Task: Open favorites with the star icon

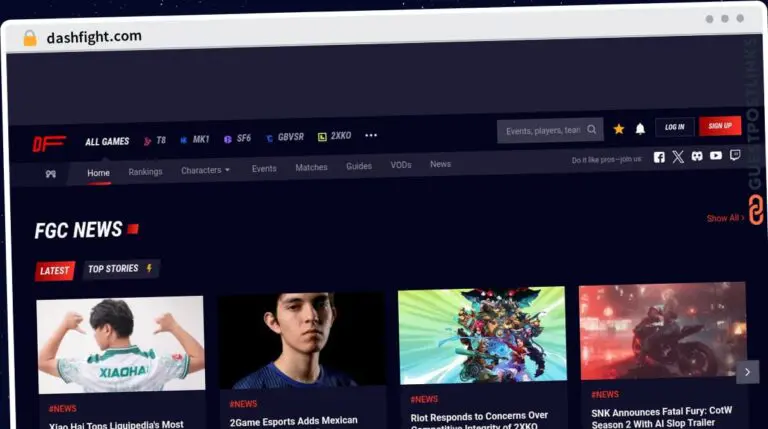Action: pos(619,129)
